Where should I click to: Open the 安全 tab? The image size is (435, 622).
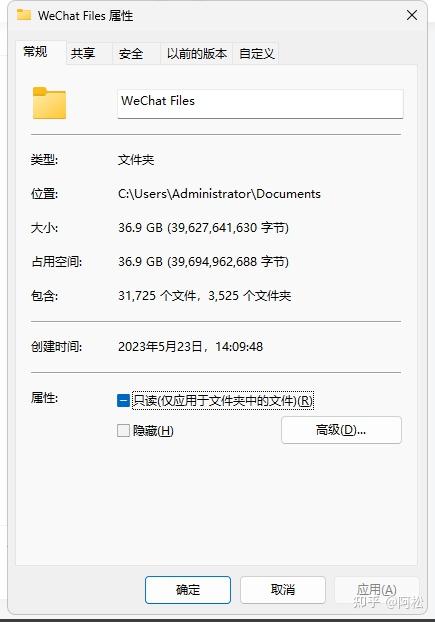[x=130, y=53]
